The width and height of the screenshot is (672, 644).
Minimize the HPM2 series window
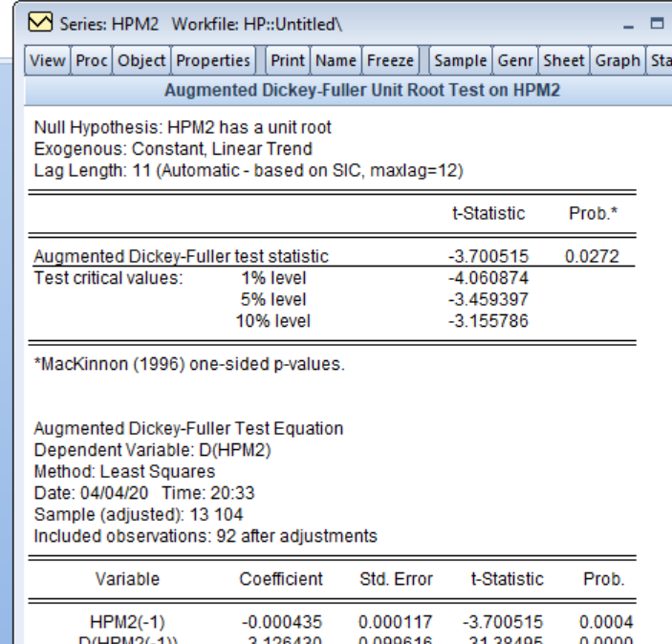[628, 25]
